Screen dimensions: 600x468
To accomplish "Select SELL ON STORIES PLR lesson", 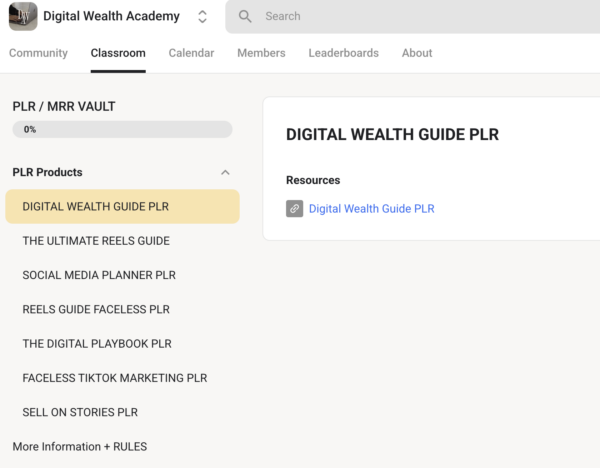I will coord(80,412).
